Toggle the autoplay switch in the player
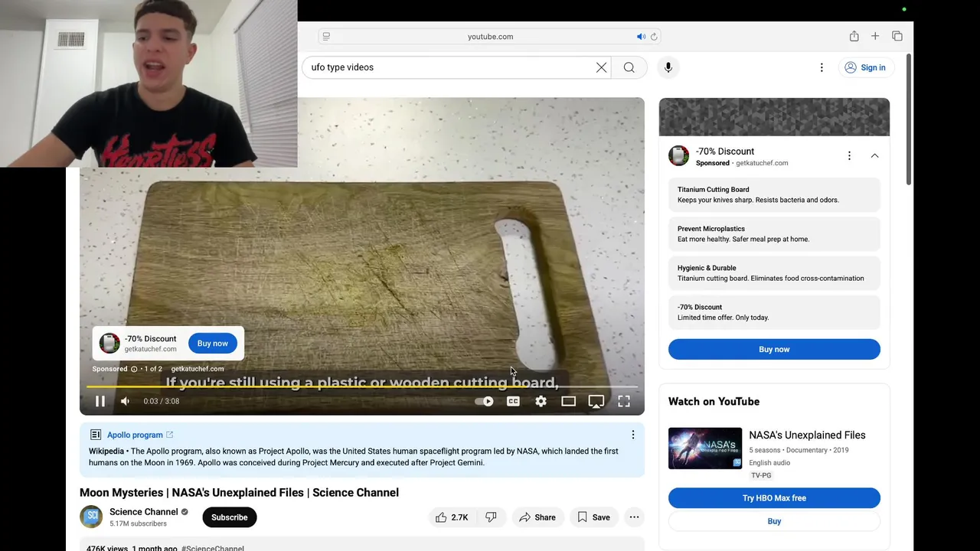 484,401
